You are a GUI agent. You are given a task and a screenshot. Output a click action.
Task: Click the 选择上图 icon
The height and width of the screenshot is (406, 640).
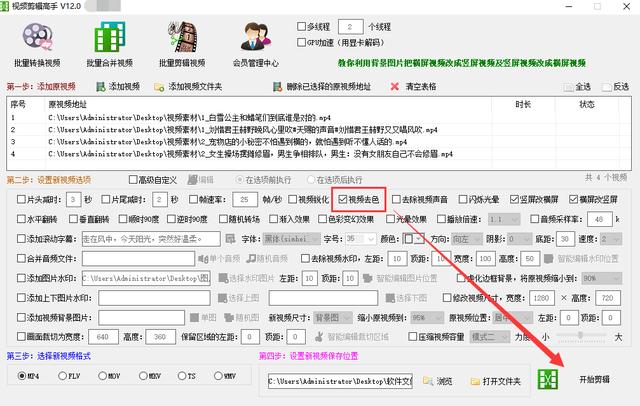tap(222, 298)
